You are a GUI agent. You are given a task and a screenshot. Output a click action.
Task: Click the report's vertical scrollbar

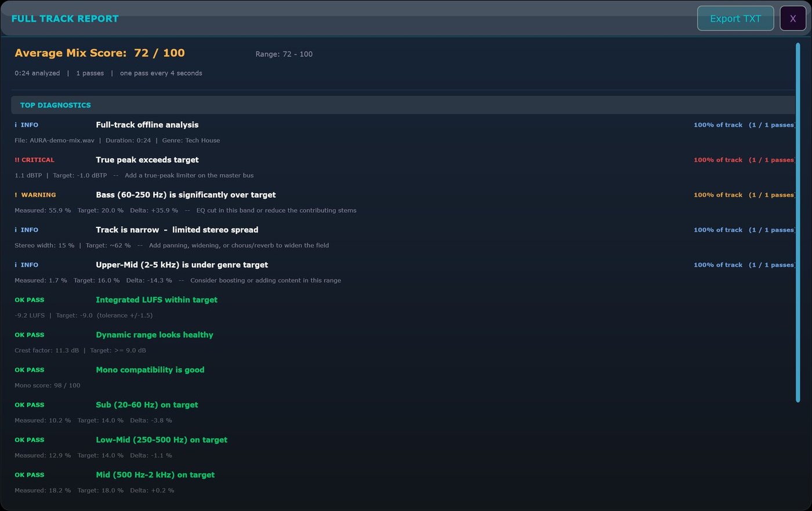(x=798, y=223)
